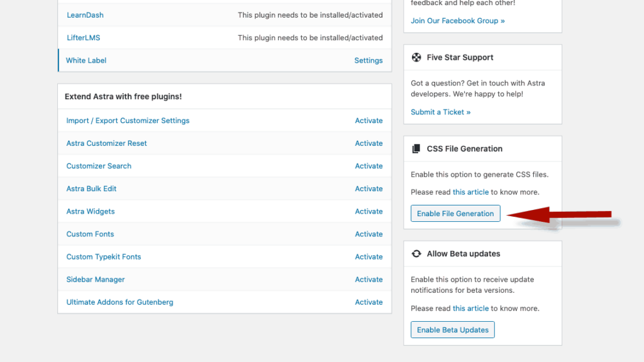The width and height of the screenshot is (644, 362).
Task: Activate Import / Export Customizer Settings
Action: [x=369, y=120]
